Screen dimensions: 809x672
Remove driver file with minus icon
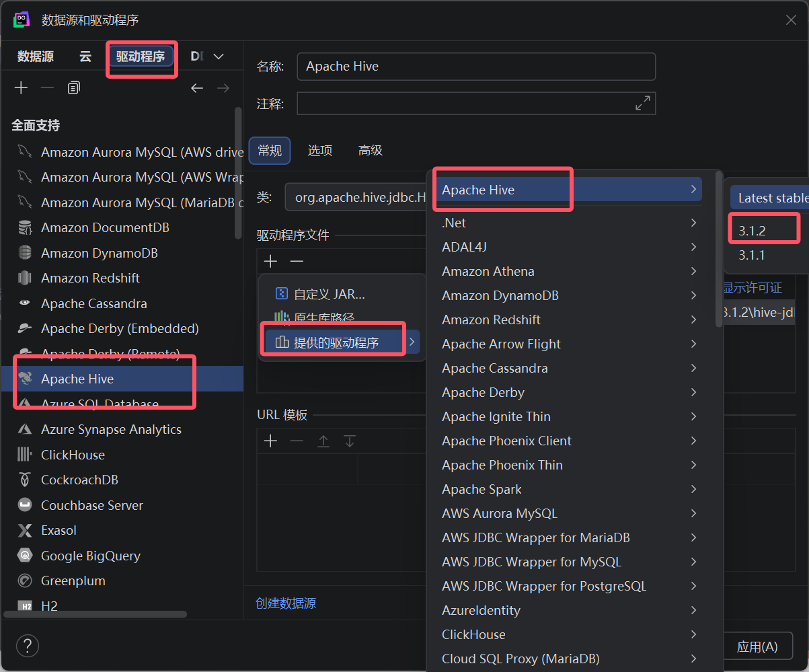[297, 261]
